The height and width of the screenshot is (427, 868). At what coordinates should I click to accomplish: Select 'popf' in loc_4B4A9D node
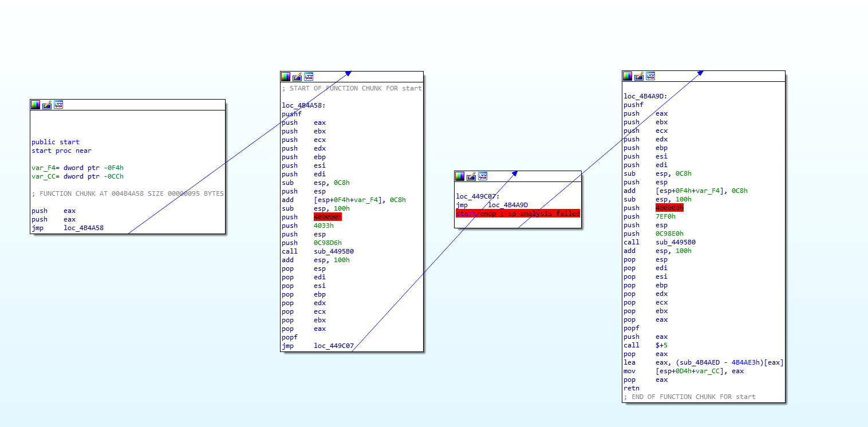(x=632, y=328)
